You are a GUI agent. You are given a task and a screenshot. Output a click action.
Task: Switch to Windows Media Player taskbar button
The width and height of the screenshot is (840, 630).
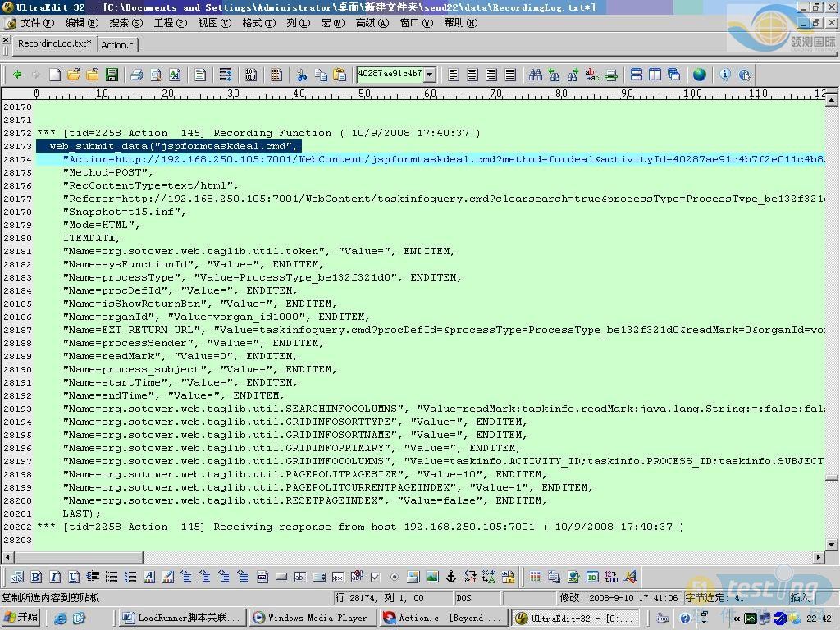[x=312, y=618]
